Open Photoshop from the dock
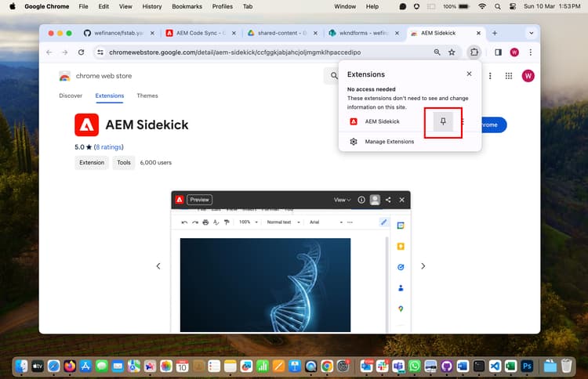588x379 pixels. point(527,366)
